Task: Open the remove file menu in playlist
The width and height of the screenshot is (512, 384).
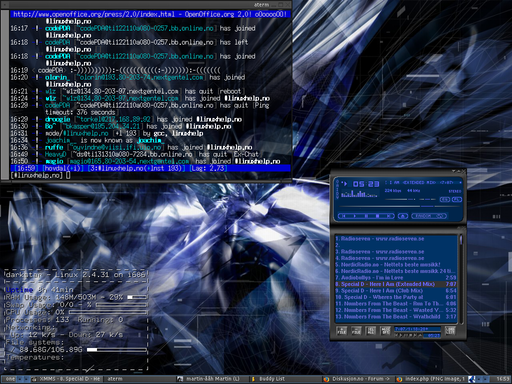Action: click(356, 331)
